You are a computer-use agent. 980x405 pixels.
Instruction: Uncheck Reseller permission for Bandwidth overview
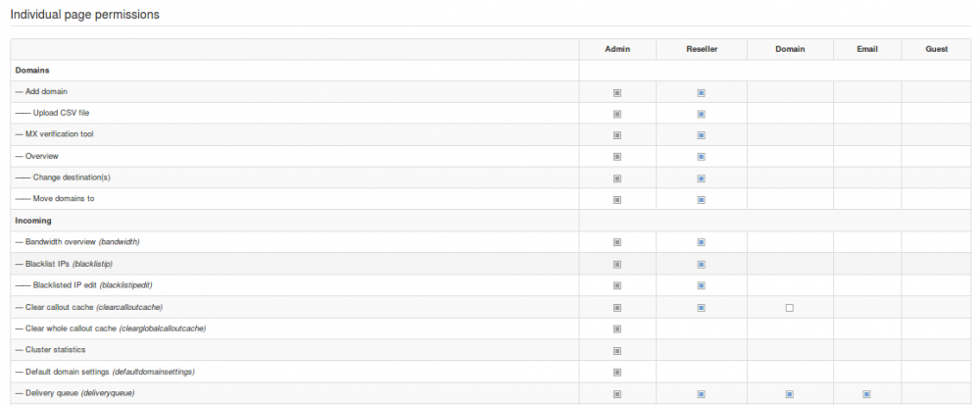coord(702,242)
